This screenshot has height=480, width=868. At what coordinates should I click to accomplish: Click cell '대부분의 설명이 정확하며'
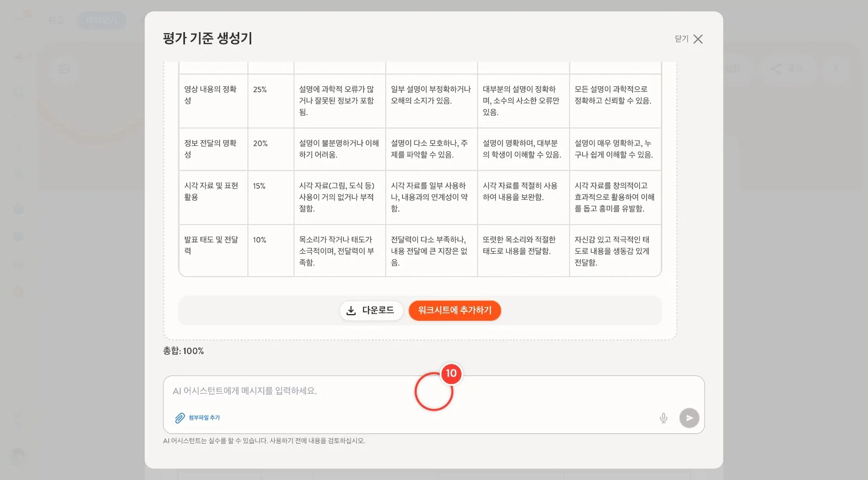[x=523, y=101]
